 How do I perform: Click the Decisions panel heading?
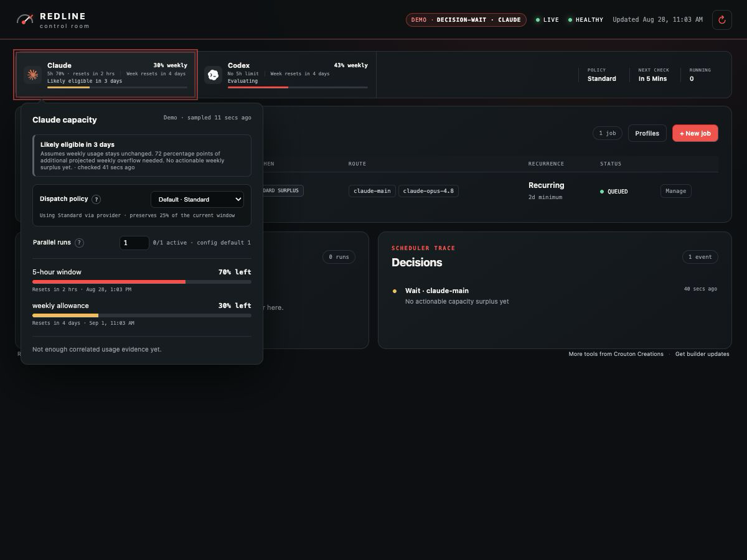click(417, 263)
